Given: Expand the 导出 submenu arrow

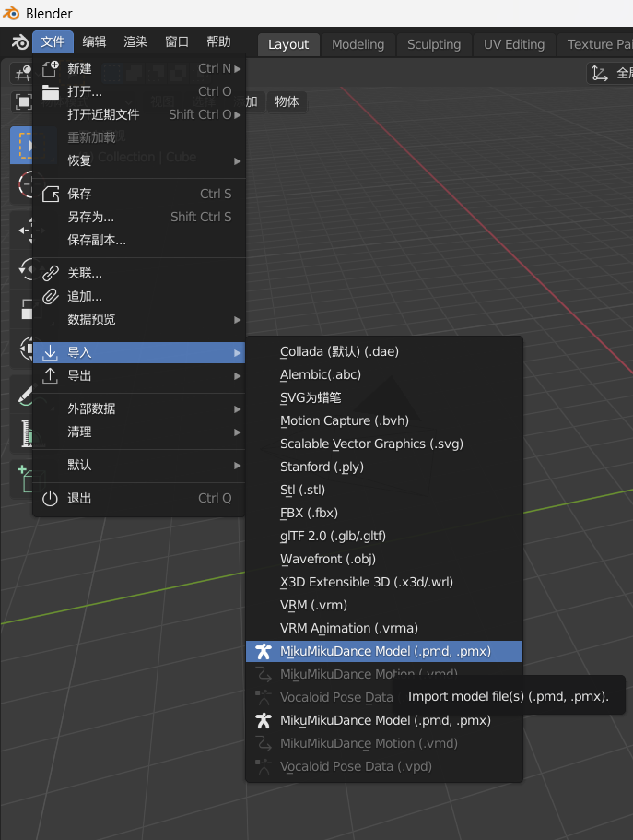Looking at the screenshot, I should point(237,376).
